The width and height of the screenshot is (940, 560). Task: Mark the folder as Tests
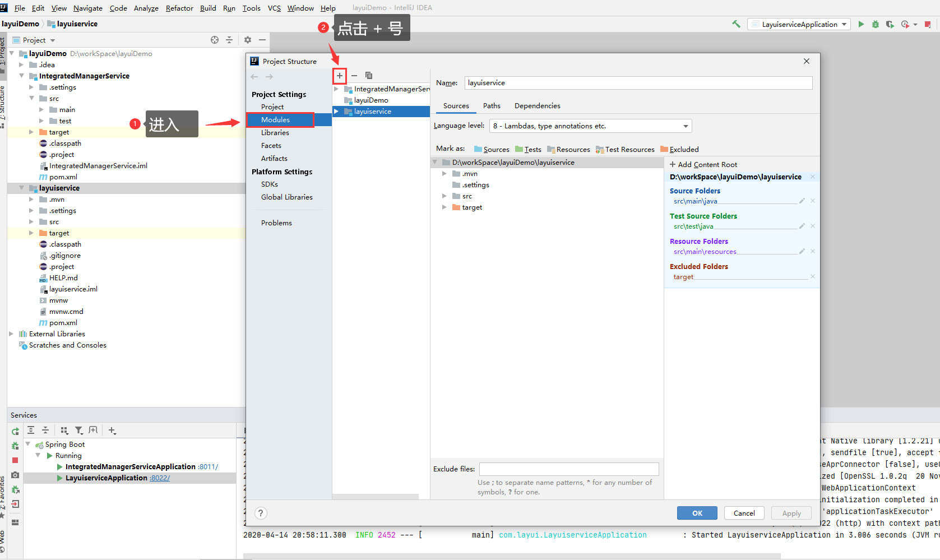pos(528,149)
